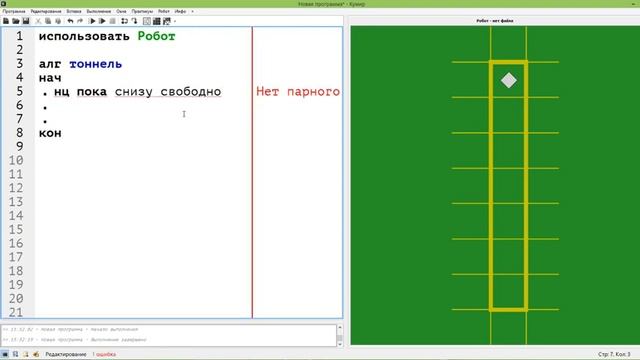Open Окна menu
The image size is (640, 360).
(x=121, y=11)
